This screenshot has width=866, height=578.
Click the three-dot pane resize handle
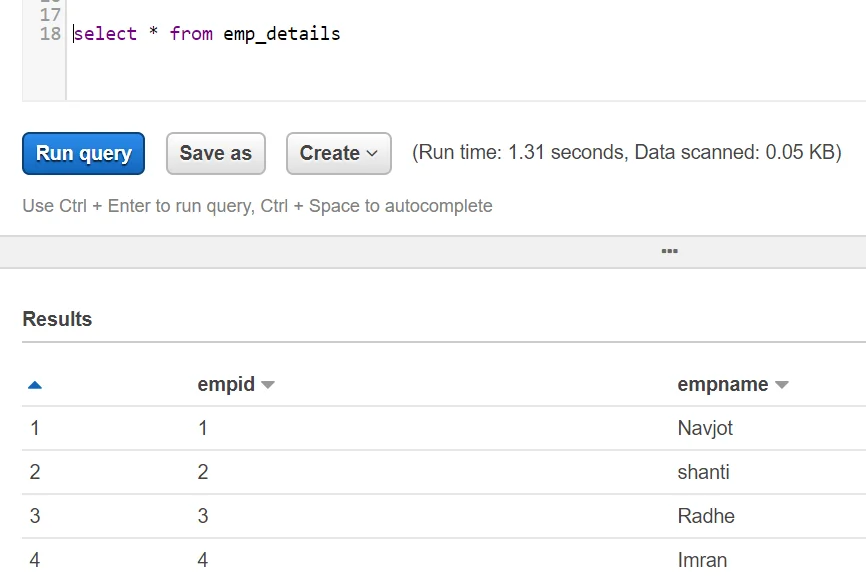pos(669,251)
